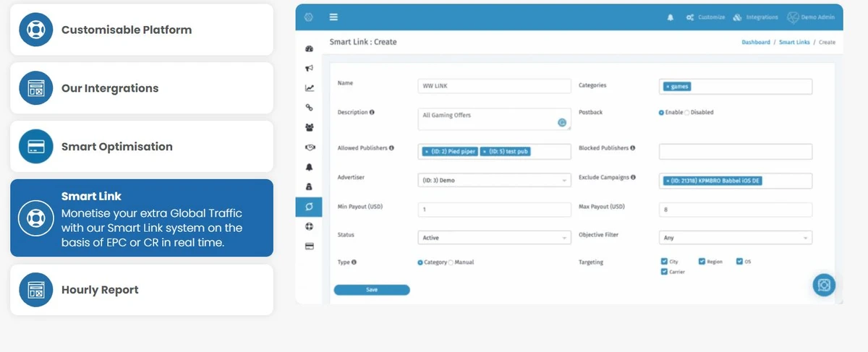Select the Postback Enable radio button
Image resolution: width=868 pixels, height=352 pixels.
coord(661,113)
